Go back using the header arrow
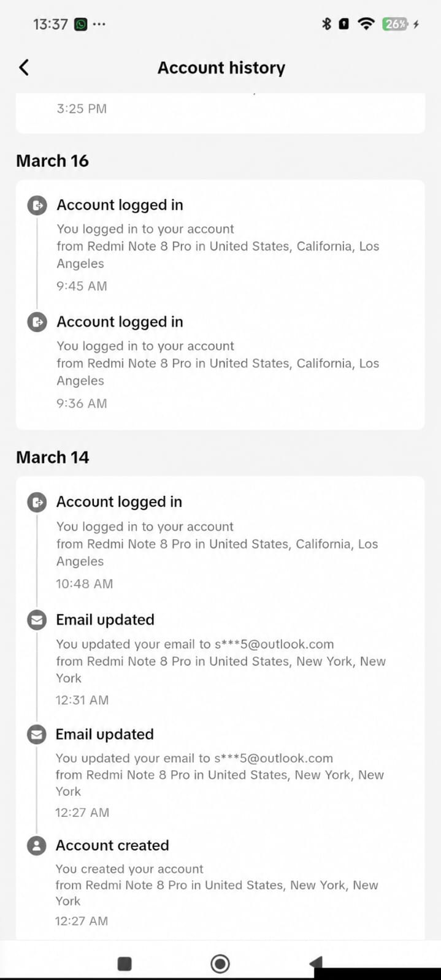 point(24,67)
